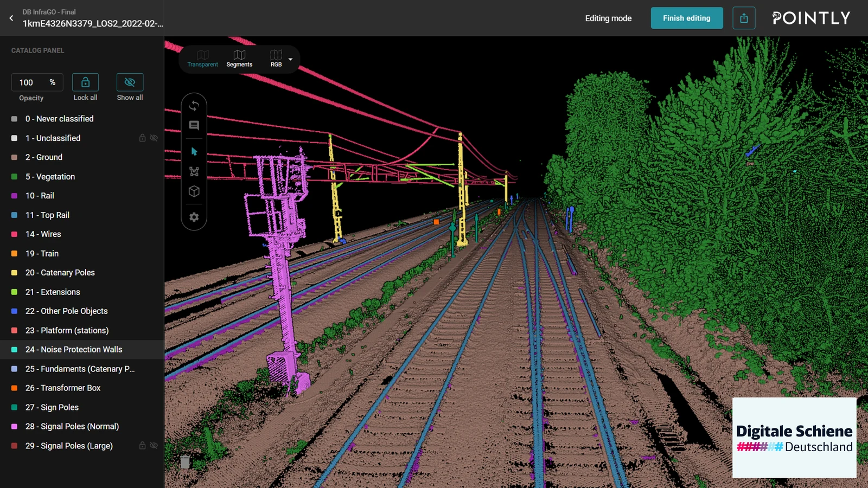Select class 24 - Noise Protection Walls
Screen dimensions: 868x488
point(82,350)
